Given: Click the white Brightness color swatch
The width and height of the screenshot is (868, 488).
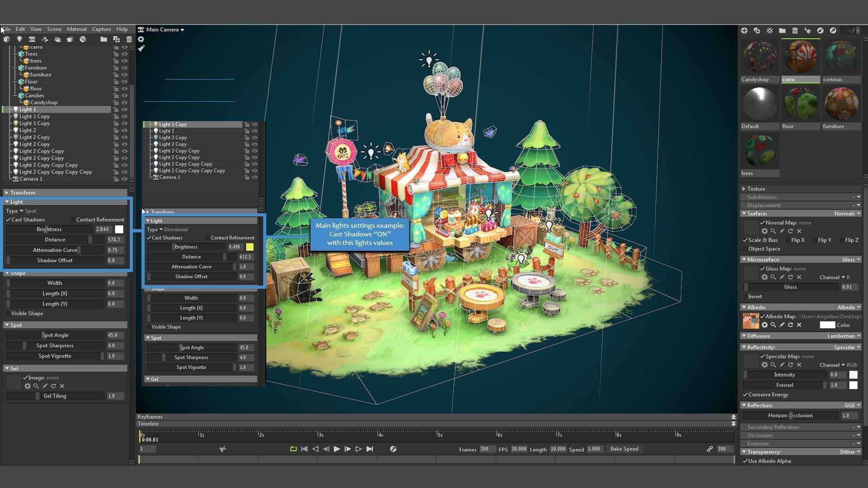Looking at the screenshot, I should tap(119, 229).
